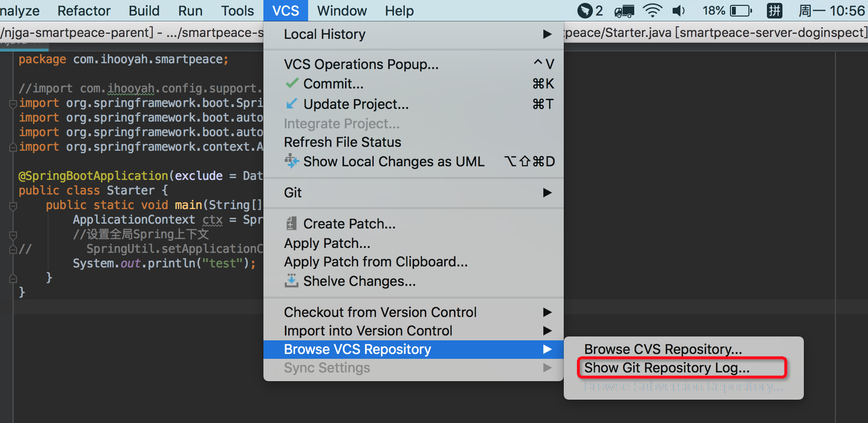This screenshot has height=423, width=868.
Task: Click the Create Patch file icon
Action: 291,223
